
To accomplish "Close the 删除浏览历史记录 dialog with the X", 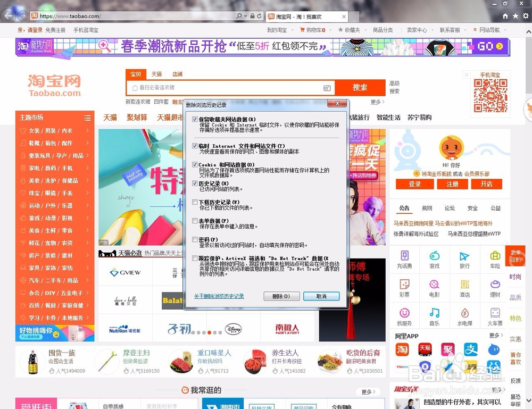I will click(x=338, y=103).
